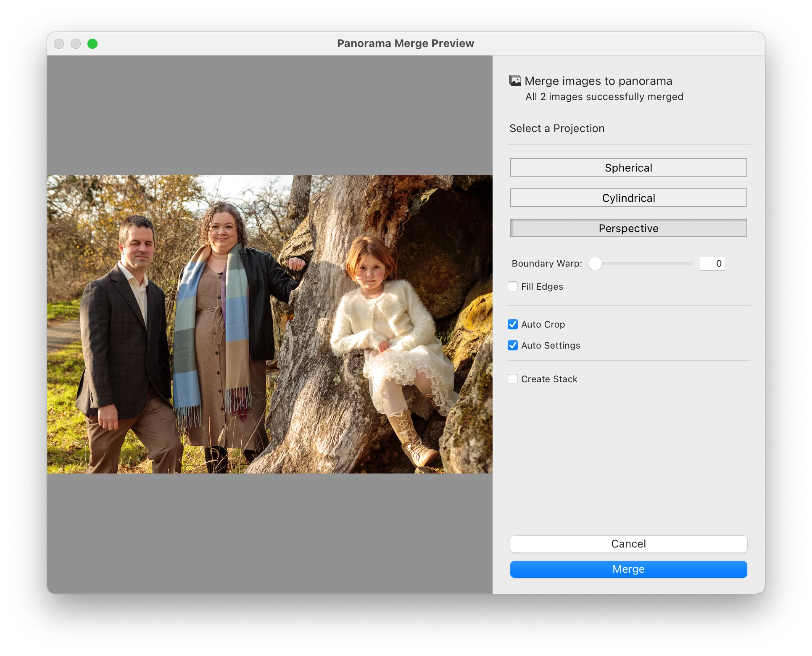This screenshot has height=656, width=812.
Task: Choose the Perspective projection option
Action: point(628,228)
